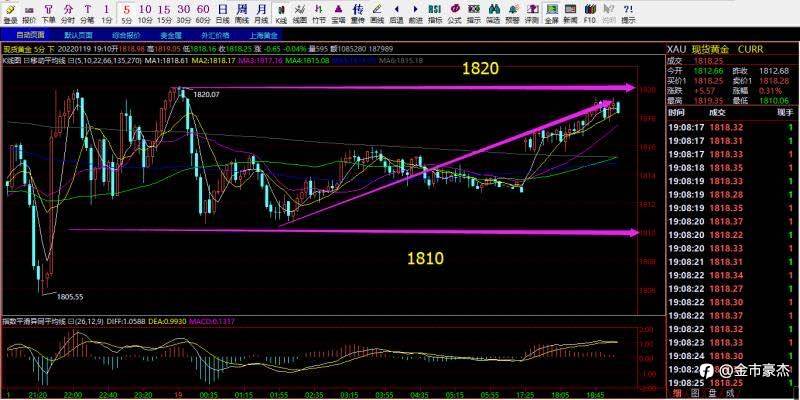
Task: Click the 登录 login toolbar icon
Action: [x=10, y=14]
